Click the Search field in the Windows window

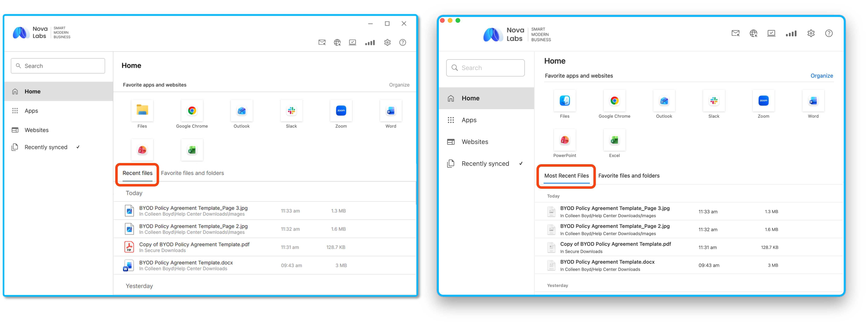click(x=58, y=66)
